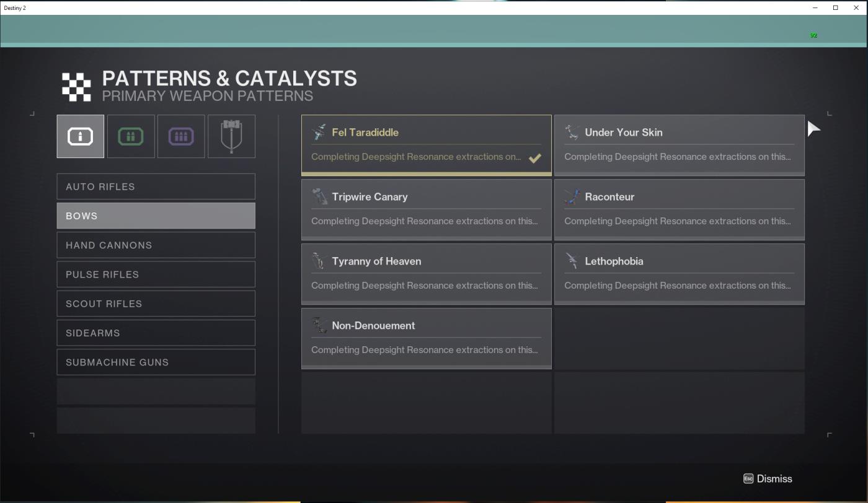868x503 pixels.
Task: Switch to the purple heavy ammo tab
Action: [x=181, y=136]
